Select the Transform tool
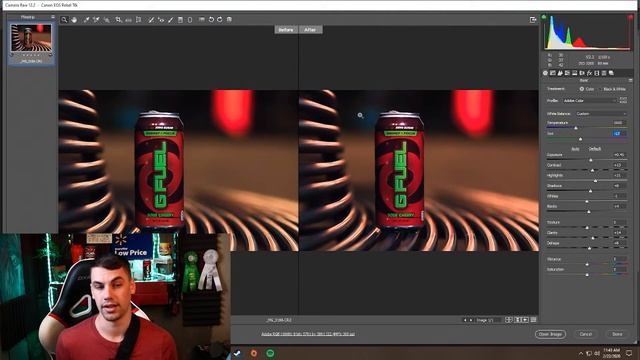Screen dimensions: 640x360 tap(139, 20)
